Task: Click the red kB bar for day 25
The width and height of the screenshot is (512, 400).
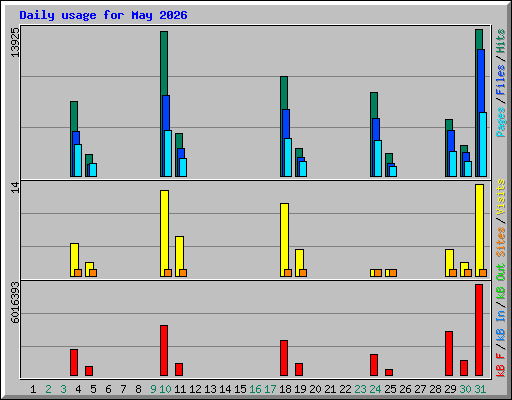Action: (389, 372)
